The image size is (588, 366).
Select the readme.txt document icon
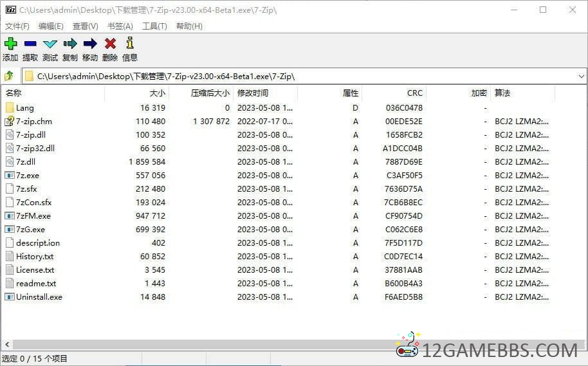coord(10,283)
